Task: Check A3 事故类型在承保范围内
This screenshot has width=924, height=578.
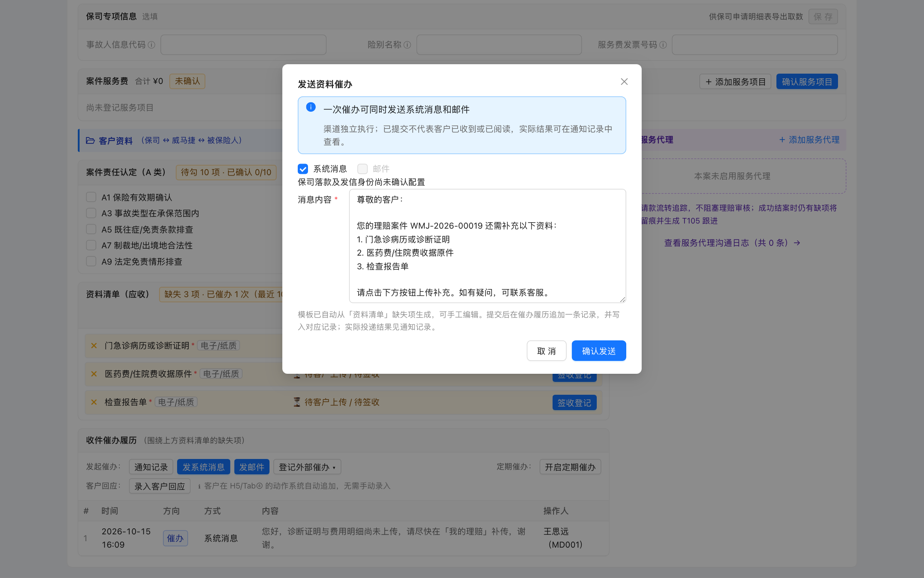Action: coord(91,213)
